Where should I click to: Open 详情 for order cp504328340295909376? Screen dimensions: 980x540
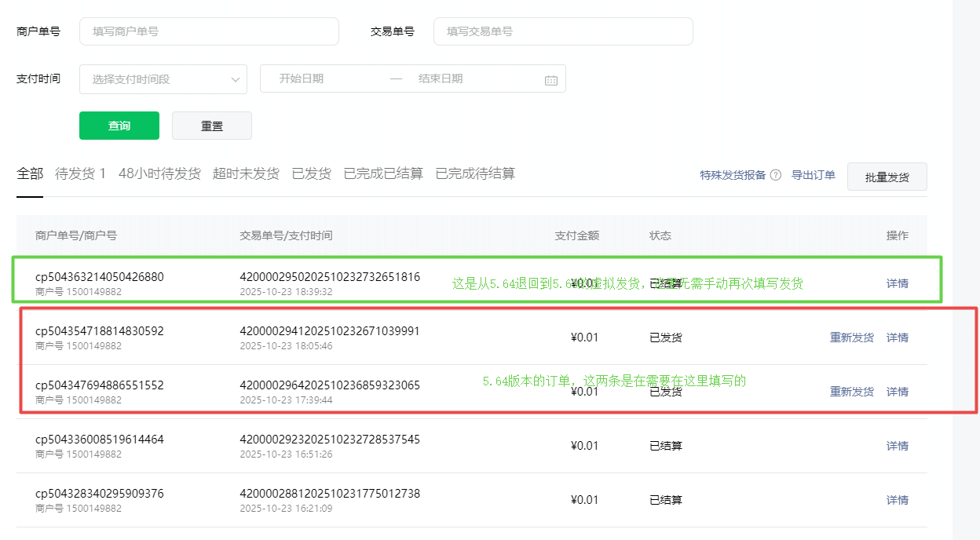(x=898, y=500)
